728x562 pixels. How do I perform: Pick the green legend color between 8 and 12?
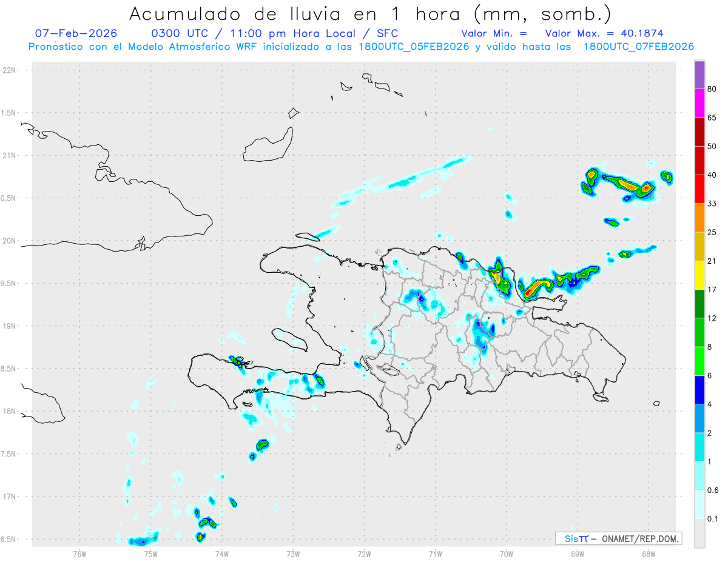pyautogui.click(x=699, y=332)
